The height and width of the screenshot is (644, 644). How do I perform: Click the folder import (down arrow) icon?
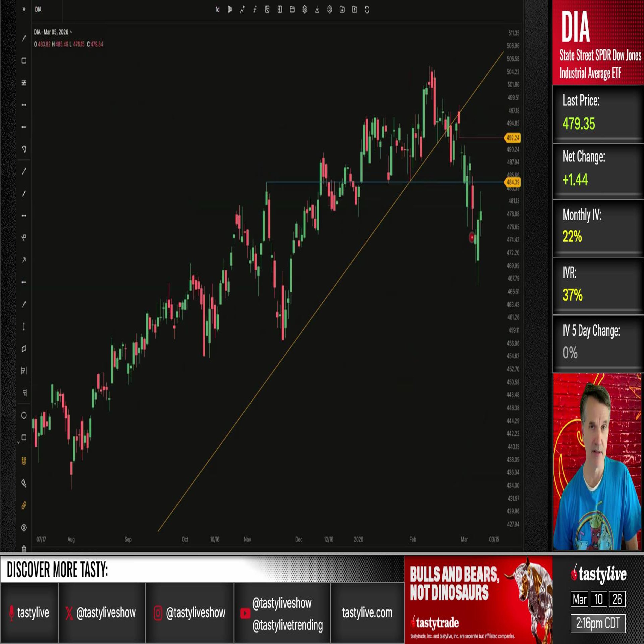342,10
